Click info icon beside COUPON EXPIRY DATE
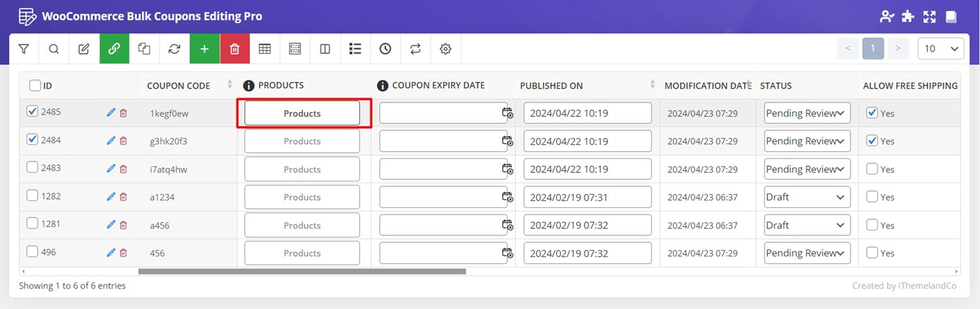The width and height of the screenshot is (980, 309). 382,85
